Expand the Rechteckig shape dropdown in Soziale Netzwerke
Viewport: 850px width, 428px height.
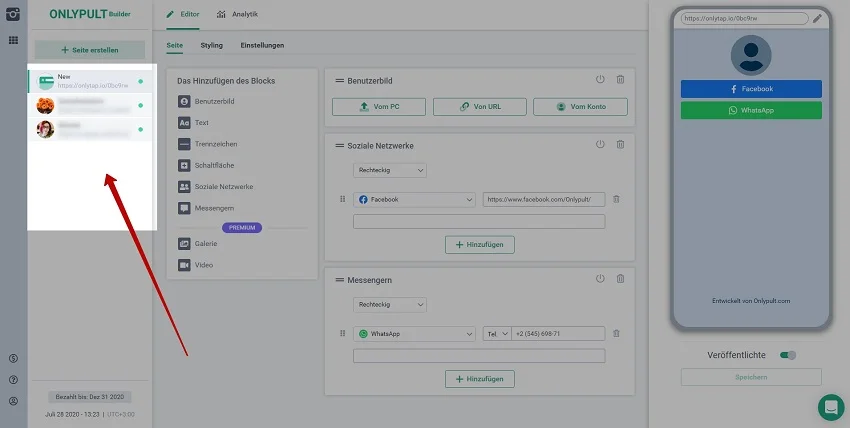click(389, 171)
